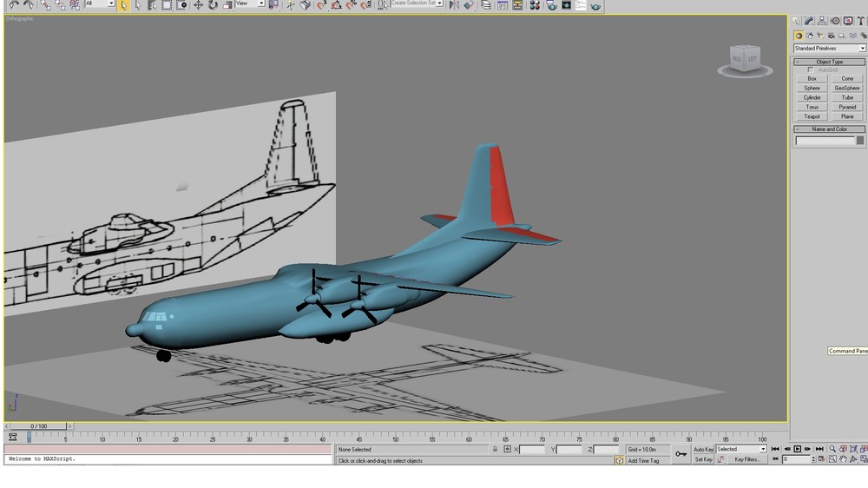Click the Bind to Space Warp icon
Image resolution: width=868 pixels, height=488 pixels.
(74, 5)
